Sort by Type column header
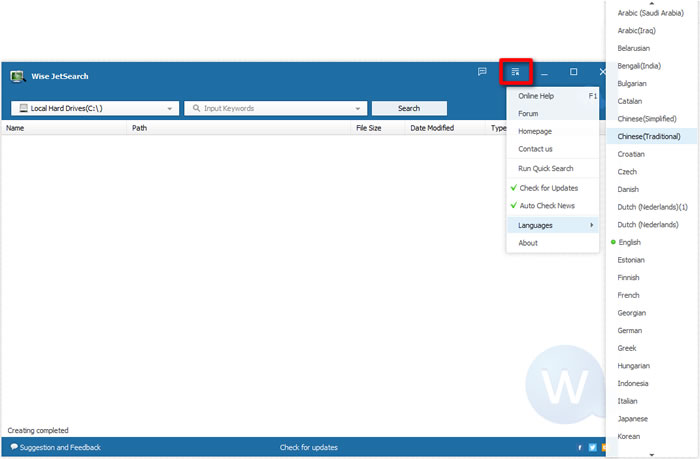The image size is (700, 459). pos(498,128)
